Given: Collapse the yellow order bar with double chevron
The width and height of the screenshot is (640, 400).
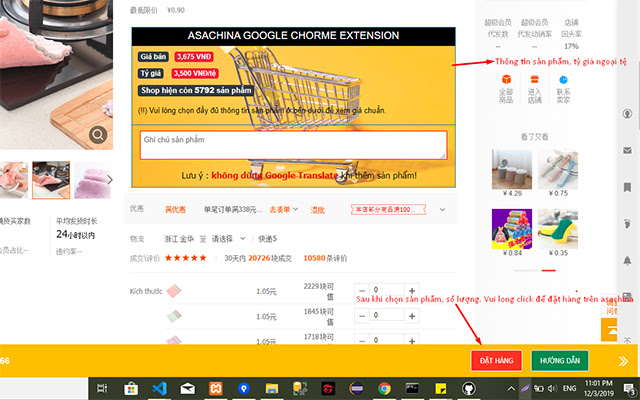Looking at the screenshot, I should tap(623, 361).
